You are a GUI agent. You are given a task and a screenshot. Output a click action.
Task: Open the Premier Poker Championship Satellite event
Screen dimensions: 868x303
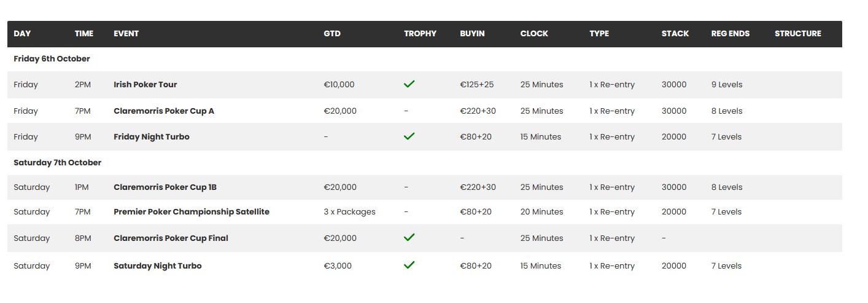(x=192, y=212)
